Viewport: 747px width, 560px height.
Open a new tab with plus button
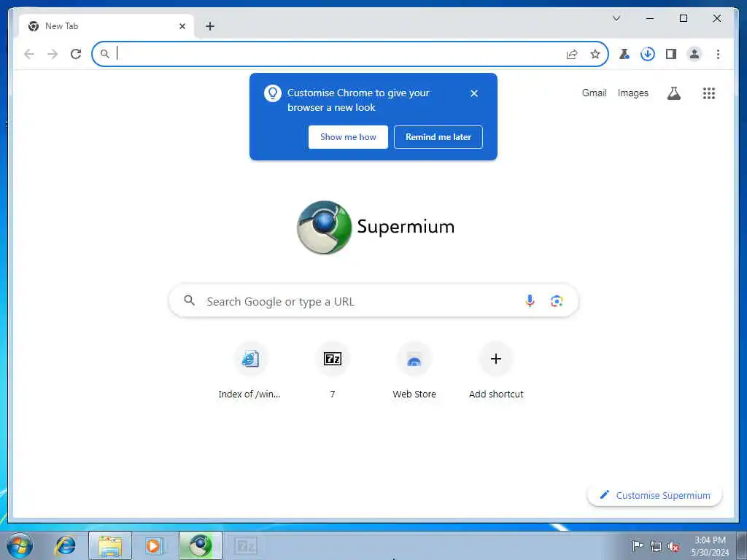point(209,26)
